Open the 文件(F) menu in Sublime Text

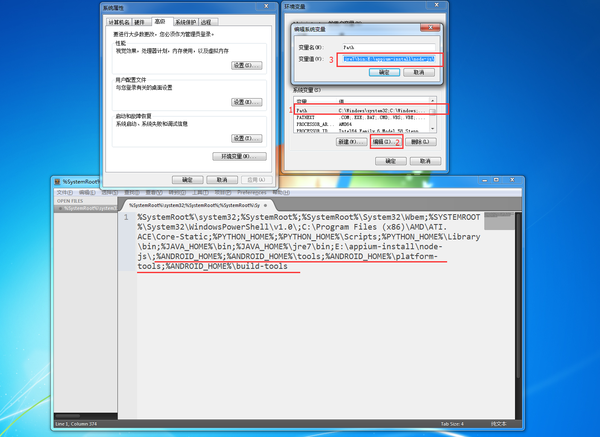coord(65,192)
